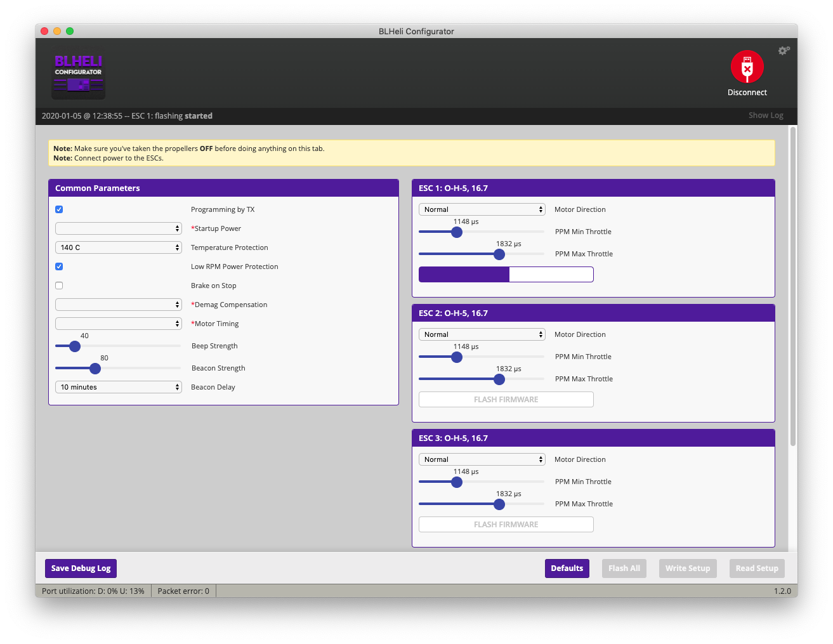The image size is (833, 644).
Task: Open the Temperature Protection 140 C dropdown
Action: click(119, 247)
